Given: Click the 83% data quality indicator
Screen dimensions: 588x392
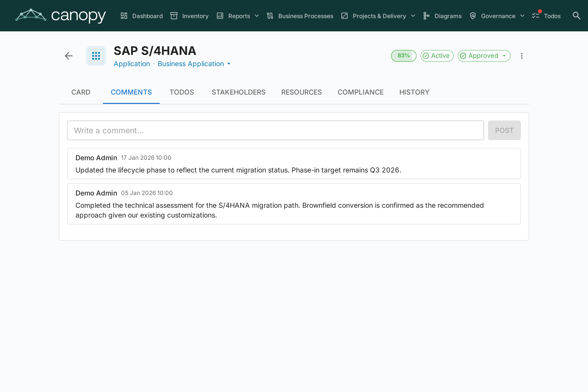Looking at the screenshot, I should click(404, 56).
